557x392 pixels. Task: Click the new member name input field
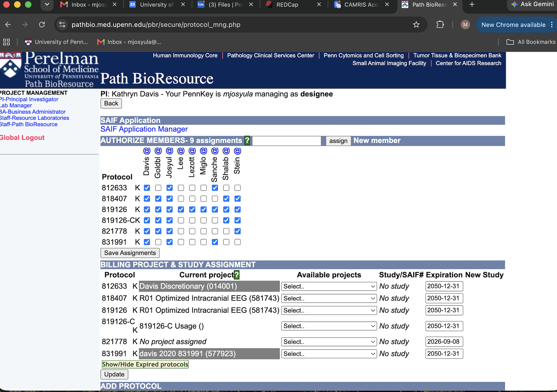pos(287,141)
